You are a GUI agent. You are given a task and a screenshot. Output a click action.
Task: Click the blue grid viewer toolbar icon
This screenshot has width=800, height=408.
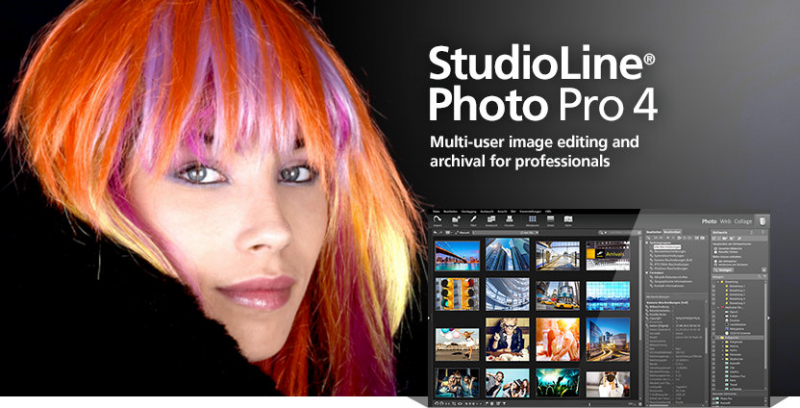(532, 219)
